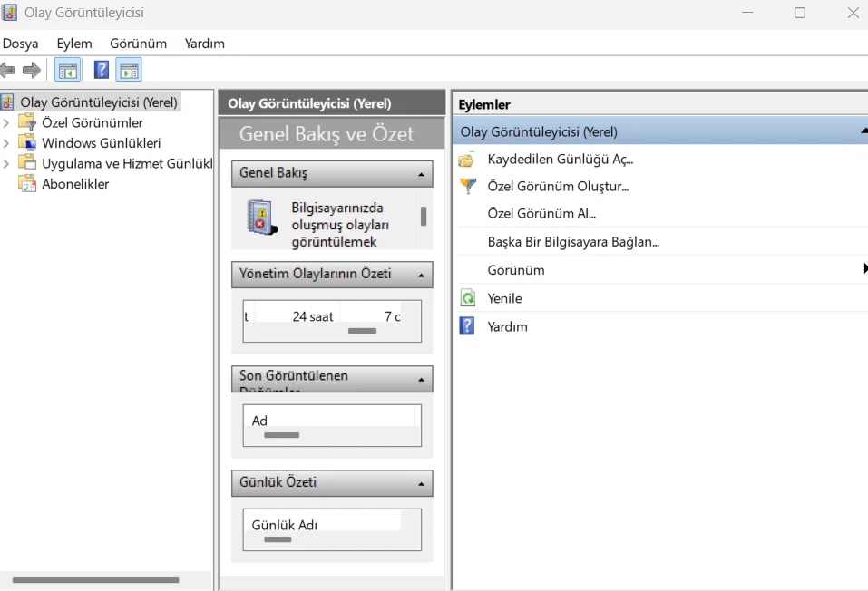The image size is (868, 591).
Task: Click the 'Bilgisayarınızda oluşmuş olayları görüntülemek' text
Action: pos(340,225)
